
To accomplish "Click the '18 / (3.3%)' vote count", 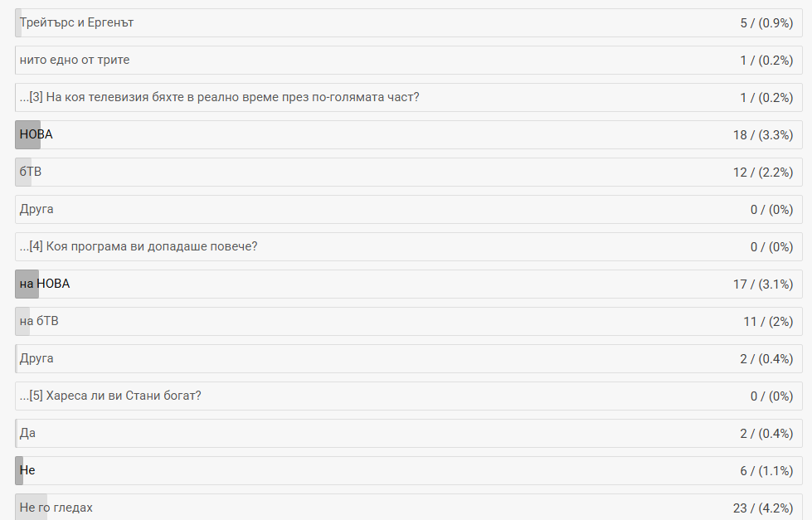I will pyautogui.click(x=762, y=134).
